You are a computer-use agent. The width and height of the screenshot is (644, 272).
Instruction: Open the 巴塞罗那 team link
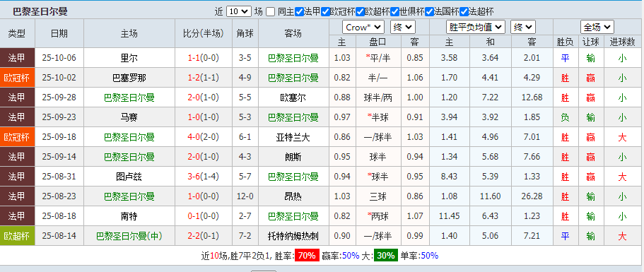point(129,78)
